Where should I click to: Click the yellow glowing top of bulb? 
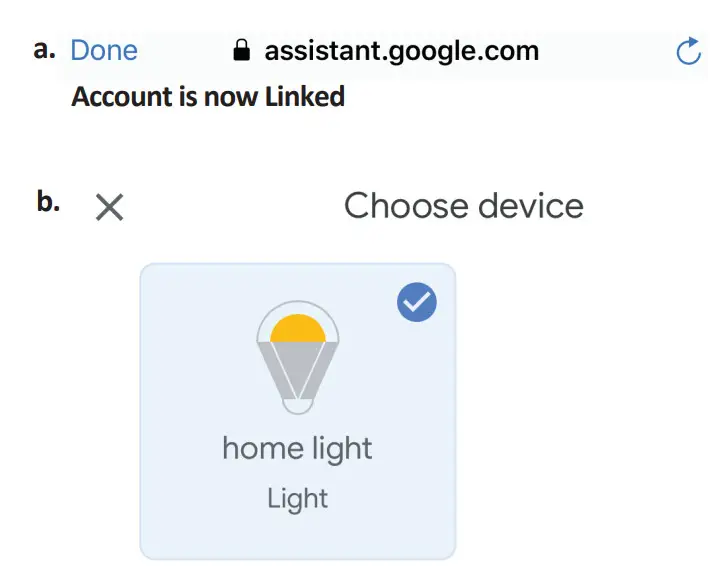[x=297, y=328]
